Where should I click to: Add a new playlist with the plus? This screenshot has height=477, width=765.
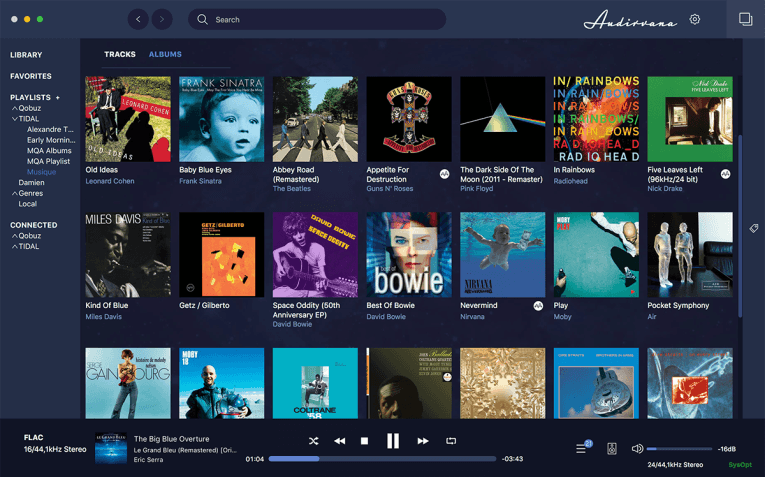point(58,98)
